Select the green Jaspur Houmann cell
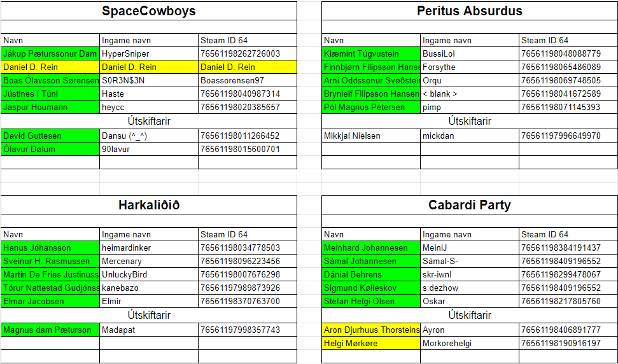618x364 pixels. pos(50,107)
